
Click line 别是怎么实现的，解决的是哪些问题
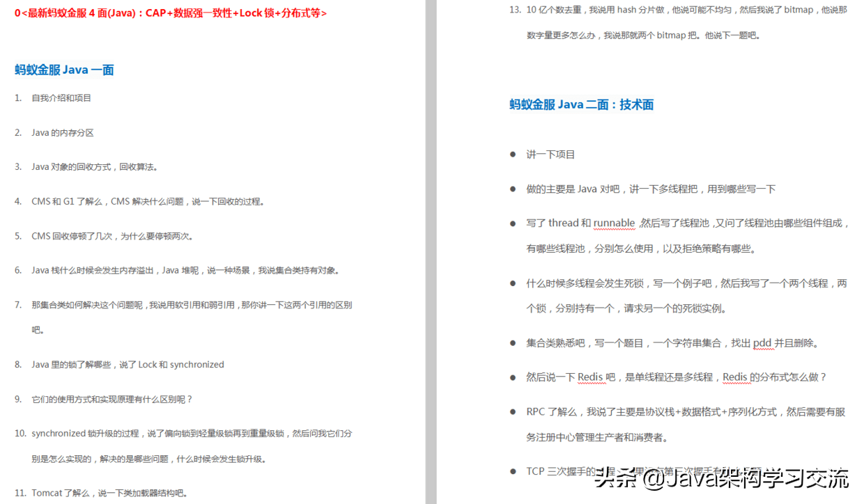149,459
